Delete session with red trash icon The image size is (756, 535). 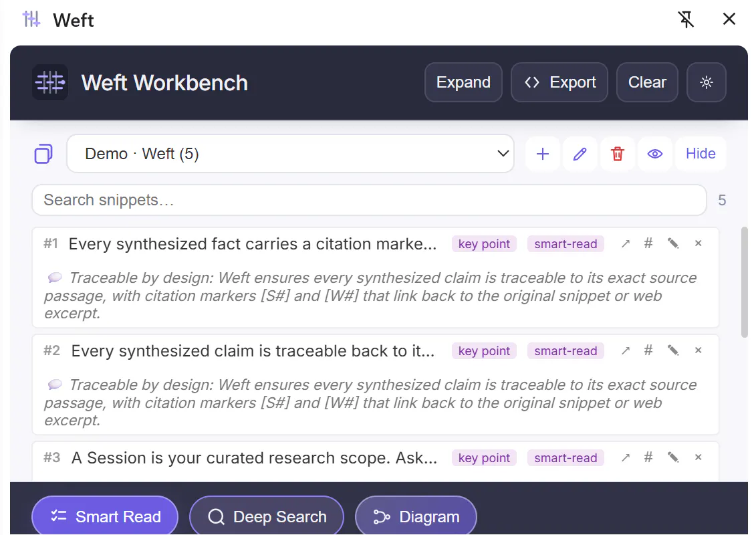click(618, 154)
